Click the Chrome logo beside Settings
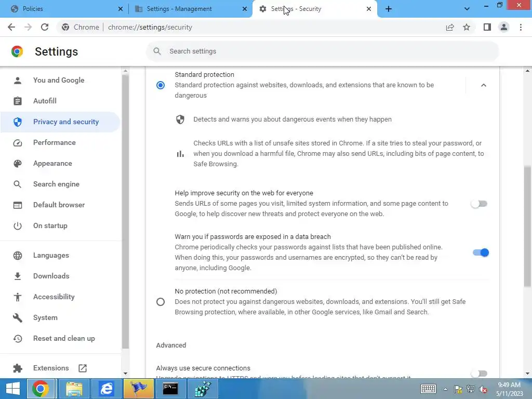The height and width of the screenshot is (399, 532). point(17,51)
